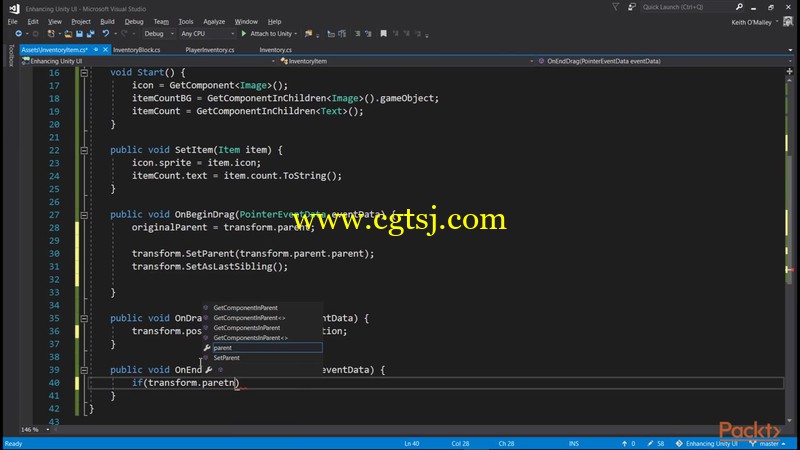
Task: Open the Tools menu
Action: (186, 21)
